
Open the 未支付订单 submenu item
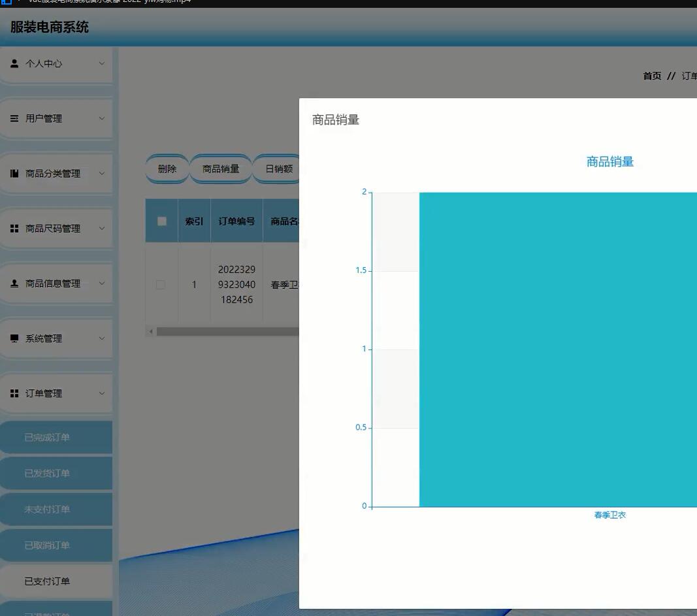[x=56, y=510]
